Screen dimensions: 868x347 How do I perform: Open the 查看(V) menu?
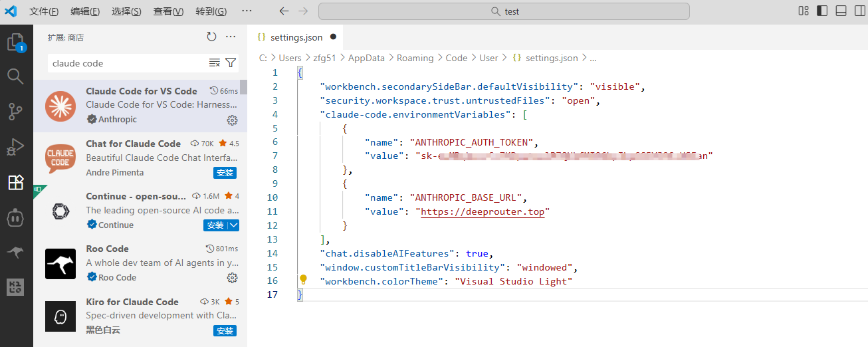pyautogui.click(x=168, y=11)
